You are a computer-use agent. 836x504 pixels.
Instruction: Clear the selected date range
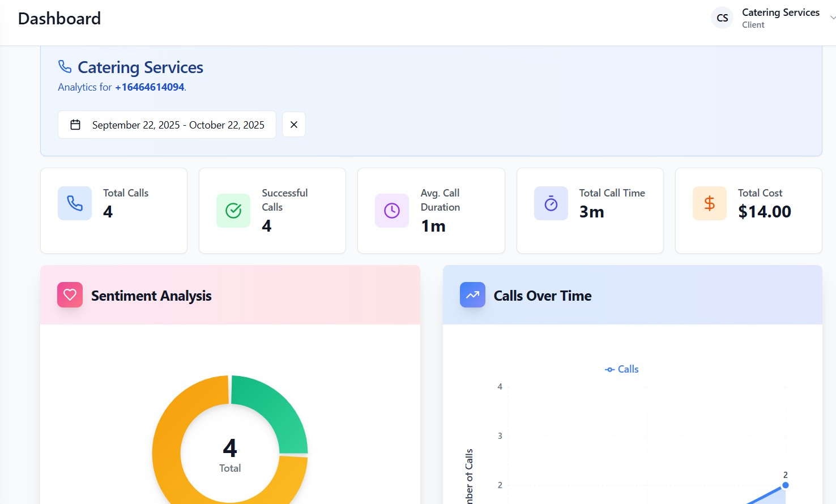pyautogui.click(x=293, y=125)
